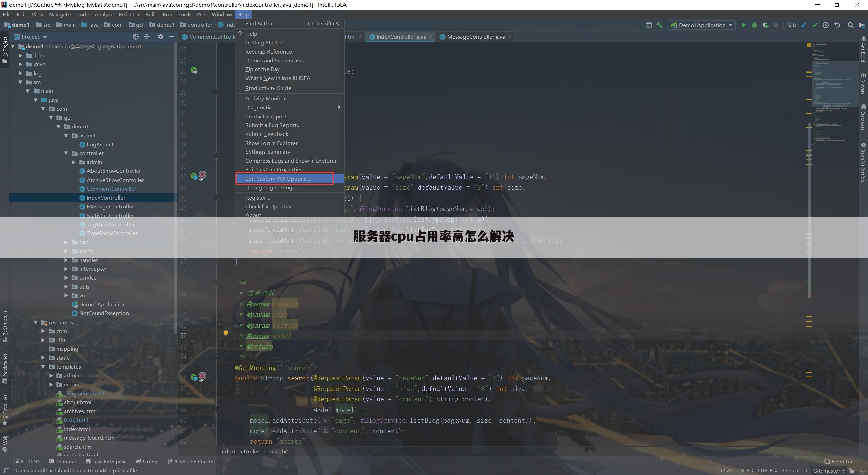Click the search() breadcrumb below the editor
Screen dimensions: 868x475
[279, 451]
